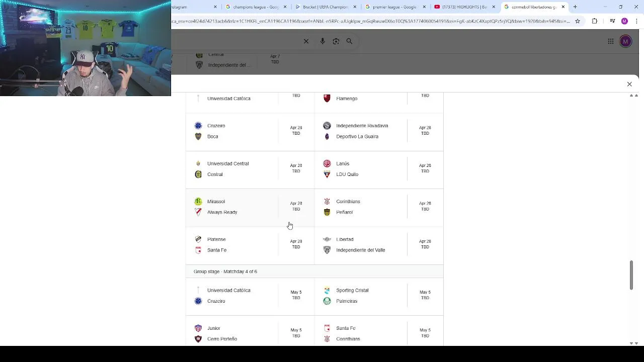Click the Always Ready crest

pyautogui.click(x=198, y=212)
